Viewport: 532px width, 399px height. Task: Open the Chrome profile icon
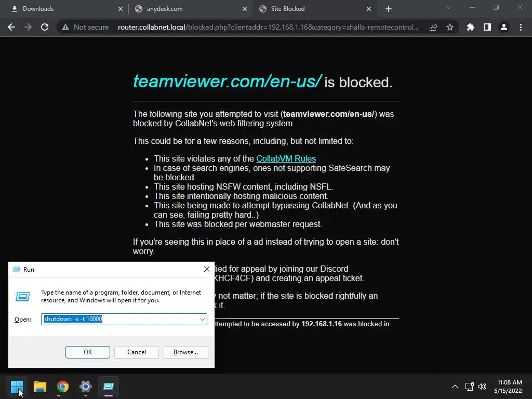pos(504,27)
